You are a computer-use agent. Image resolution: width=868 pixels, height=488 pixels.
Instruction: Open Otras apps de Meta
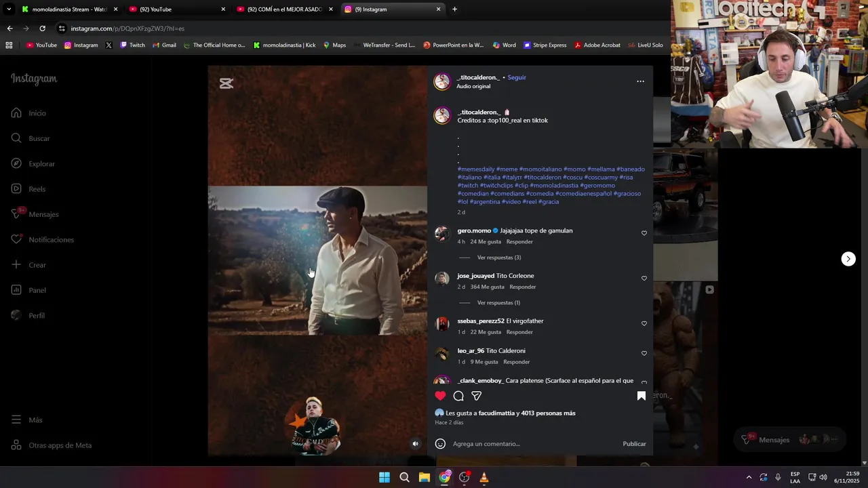pos(51,445)
